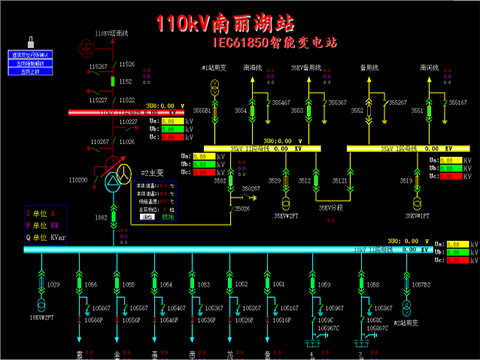Click the #2 station transformer symbol near 105TB2
Screen dimensions: 480x360
point(407,308)
